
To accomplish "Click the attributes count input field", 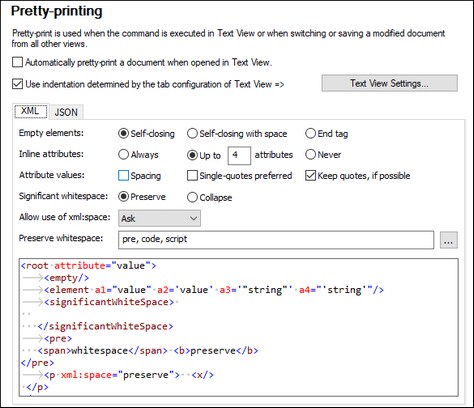I will (239, 155).
